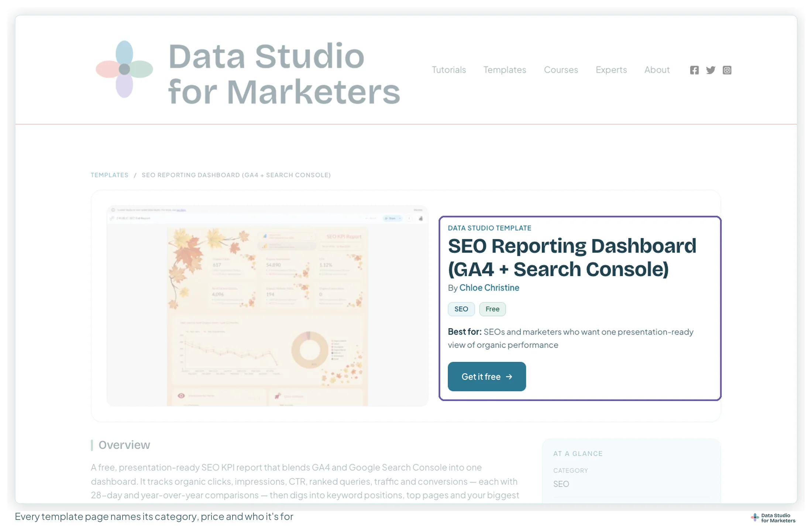The width and height of the screenshot is (812, 531).
Task: Select the SEO tag chip
Action: 461,309
